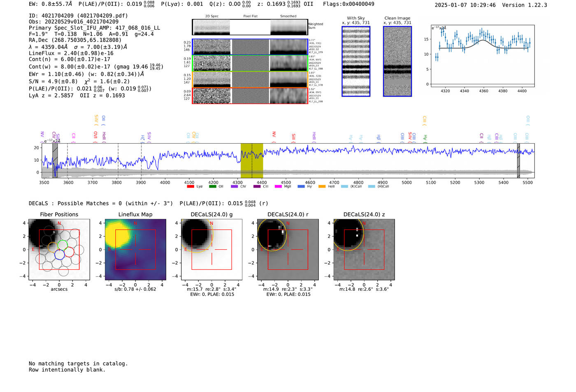Select the HeII orange legend swatch
Image resolution: width=576 pixels, height=392 pixels.
(322, 186)
